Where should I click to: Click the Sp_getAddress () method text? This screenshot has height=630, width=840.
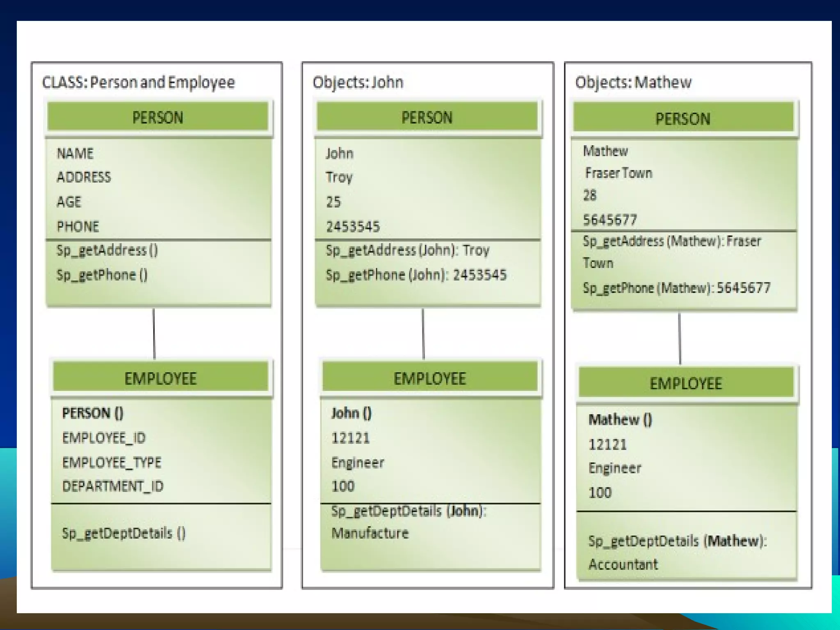click(107, 250)
